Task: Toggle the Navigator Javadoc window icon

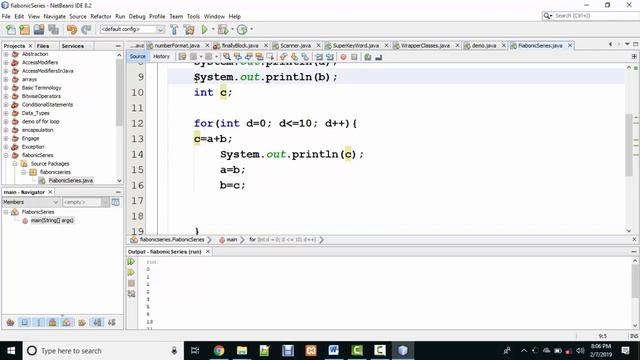Action: pos(116,202)
